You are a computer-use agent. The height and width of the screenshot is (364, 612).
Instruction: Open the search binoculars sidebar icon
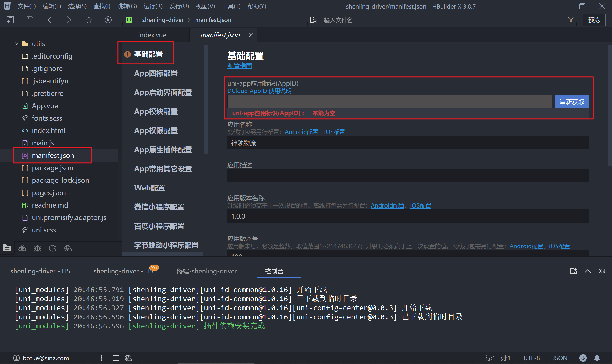tap(22, 248)
